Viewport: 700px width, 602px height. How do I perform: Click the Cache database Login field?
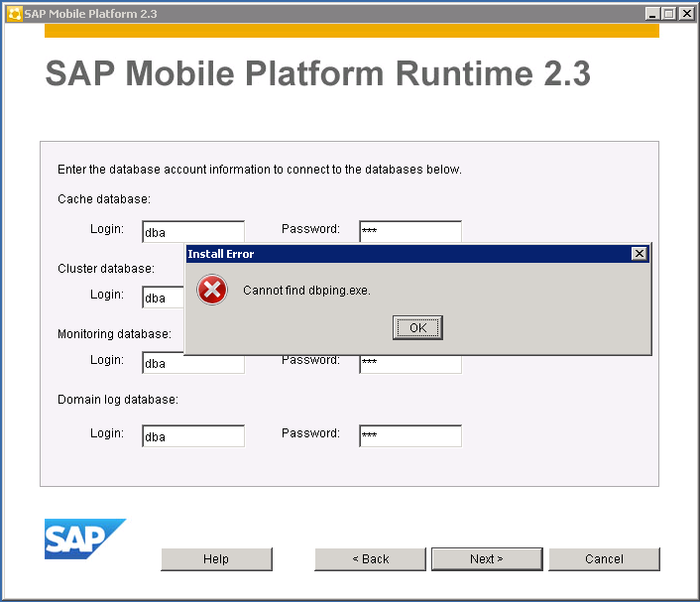click(193, 232)
